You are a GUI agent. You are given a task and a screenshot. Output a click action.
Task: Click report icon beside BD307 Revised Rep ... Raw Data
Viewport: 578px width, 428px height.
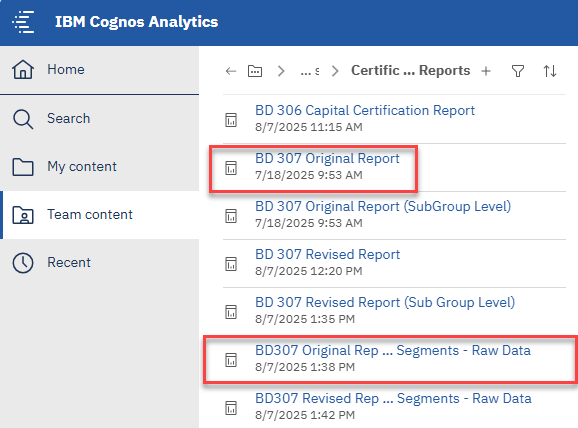click(x=231, y=408)
